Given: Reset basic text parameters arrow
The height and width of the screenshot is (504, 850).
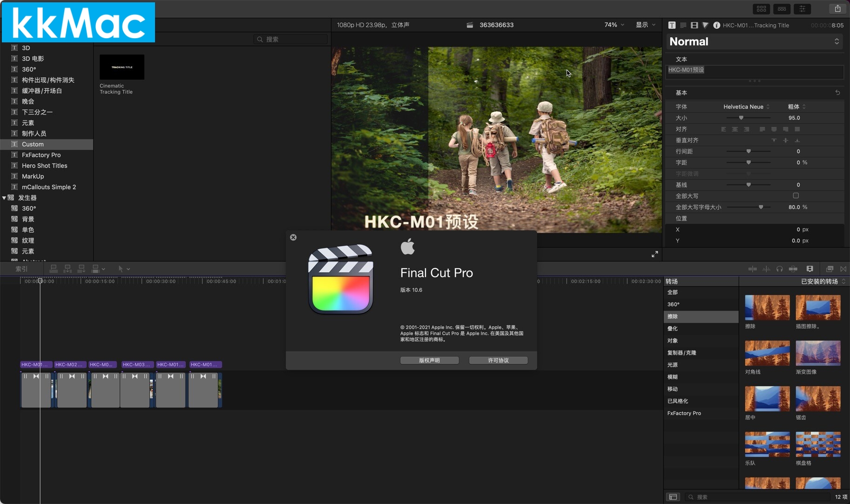Looking at the screenshot, I should pos(837,93).
